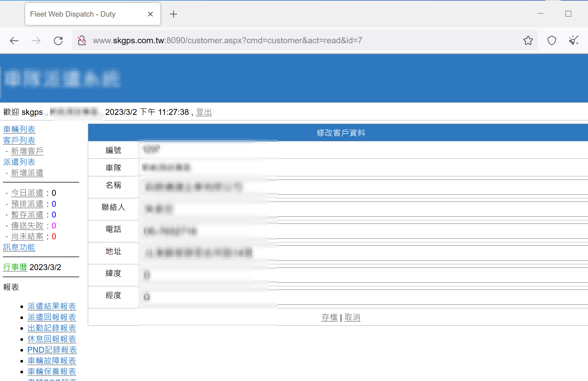Open the 派遣回報報表 report
588x381 pixels.
[x=52, y=317]
